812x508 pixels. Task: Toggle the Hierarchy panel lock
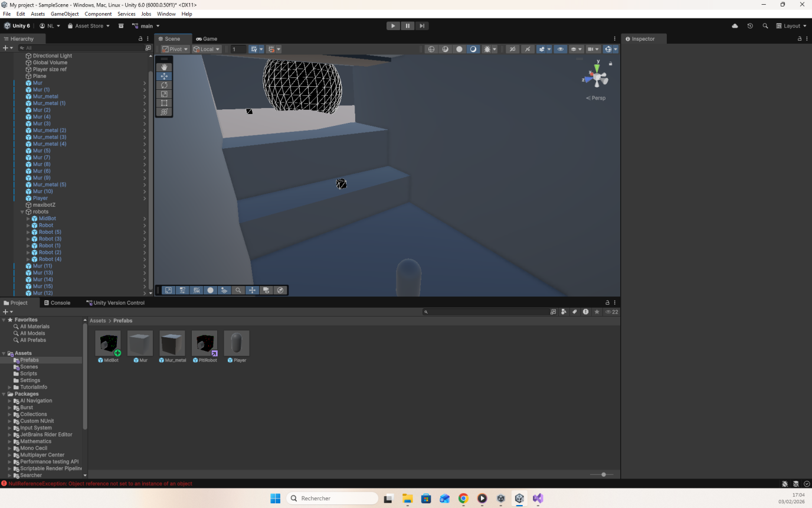pyautogui.click(x=140, y=39)
